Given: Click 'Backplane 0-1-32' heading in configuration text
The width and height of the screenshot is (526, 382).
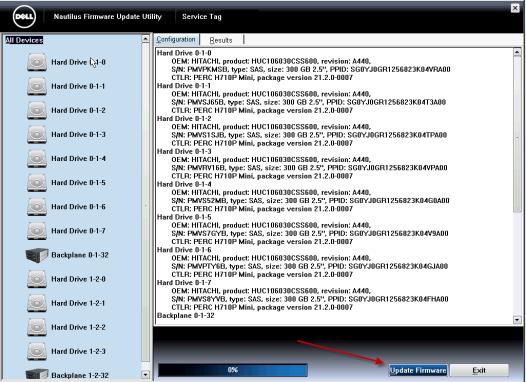Looking at the screenshot, I should (186, 316).
